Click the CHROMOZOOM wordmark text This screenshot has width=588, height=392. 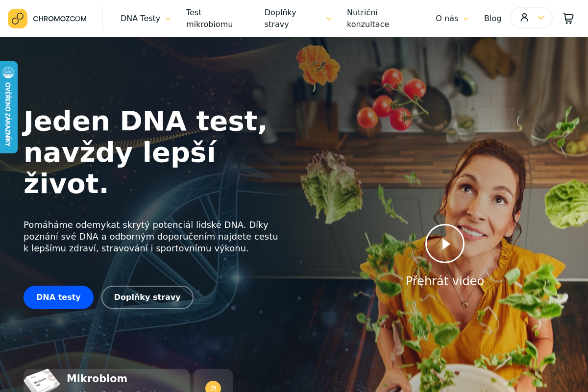(60, 19)
